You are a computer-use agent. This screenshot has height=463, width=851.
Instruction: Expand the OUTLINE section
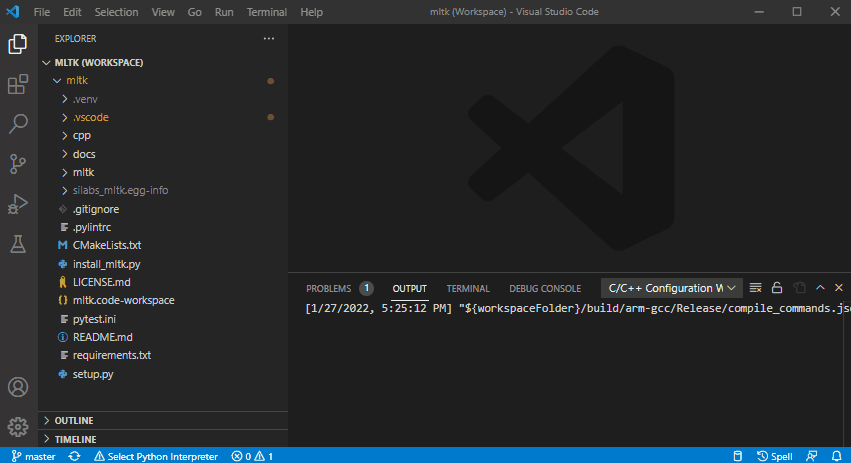pos(74,421)
